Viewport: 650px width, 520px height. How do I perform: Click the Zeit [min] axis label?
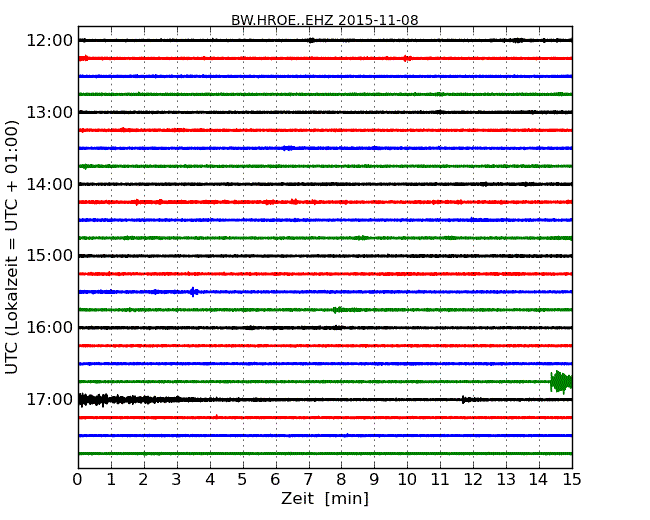325,498
